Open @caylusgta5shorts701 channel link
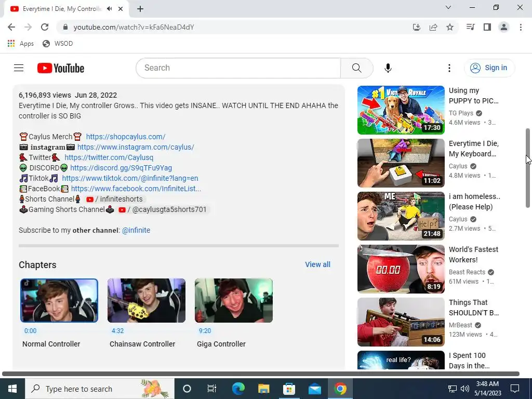 (163, 210)
